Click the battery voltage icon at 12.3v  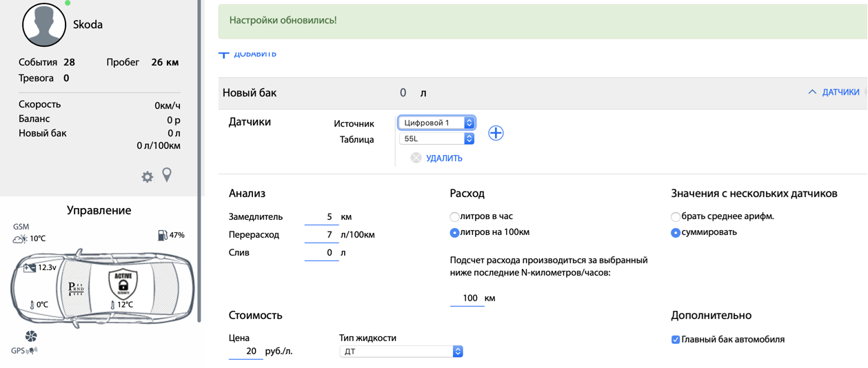coord(30,267)
